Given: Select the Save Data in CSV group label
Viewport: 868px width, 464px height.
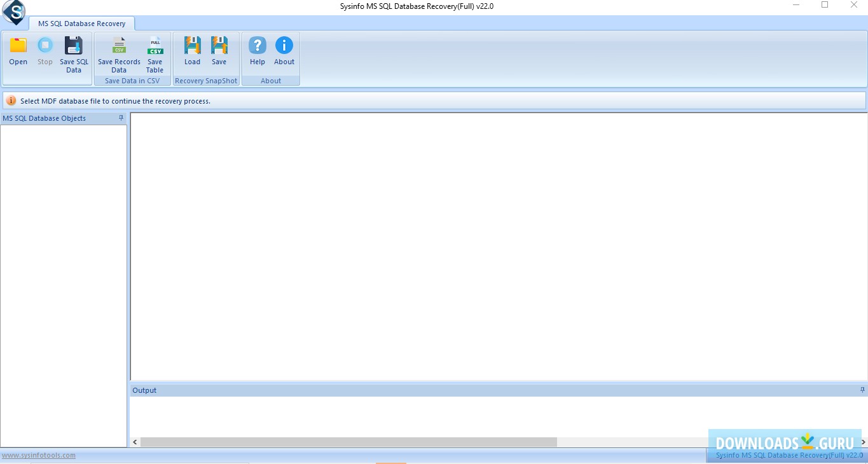Looking at the screenshot, I should [x=132, y=80].
